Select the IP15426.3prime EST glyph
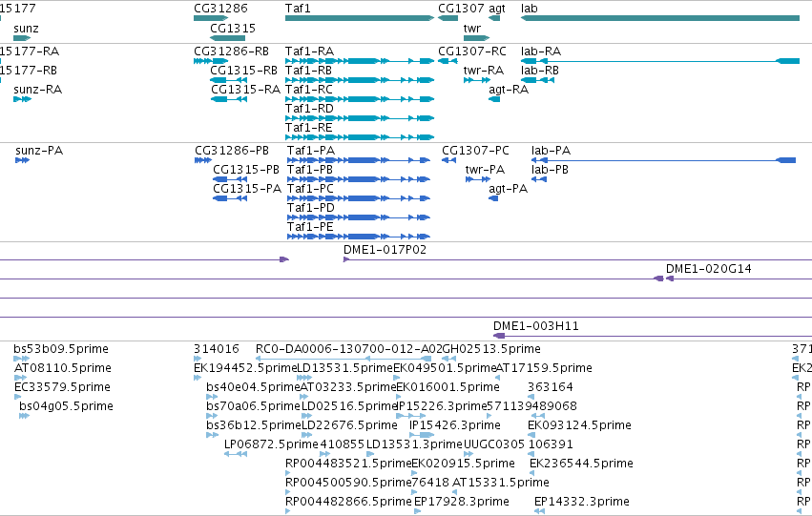The height and width of the screenshot is (516, 812). tap(422, 435)
